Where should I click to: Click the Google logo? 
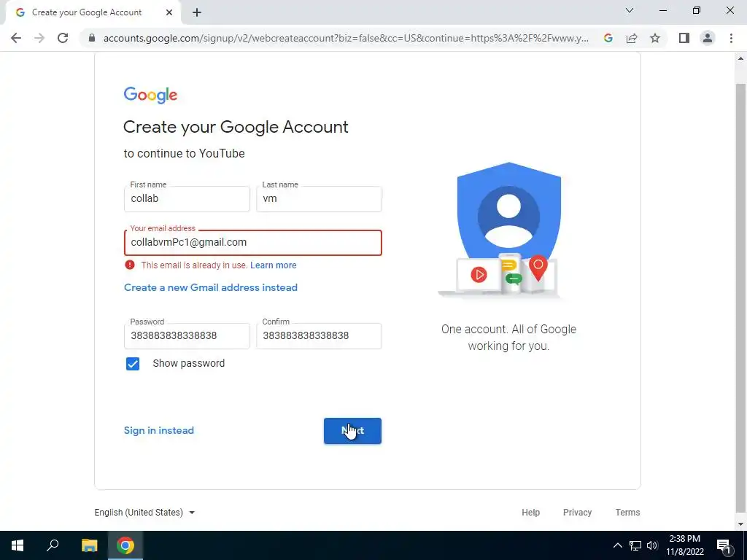tap(150, 95)
